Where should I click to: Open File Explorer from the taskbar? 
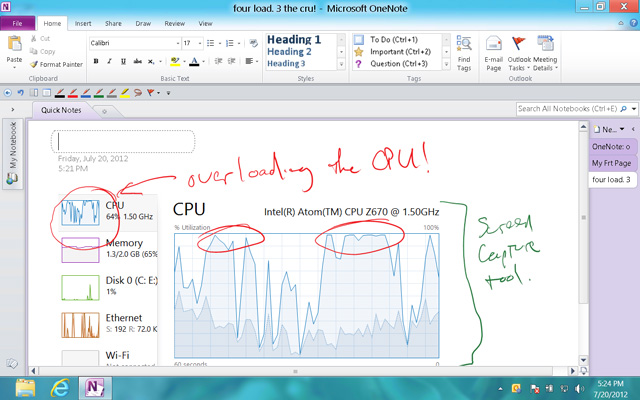click(x=25, y=388)
